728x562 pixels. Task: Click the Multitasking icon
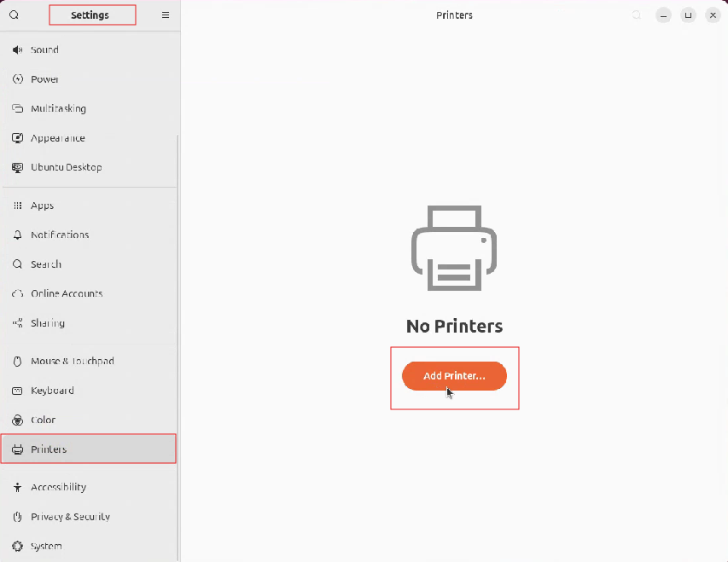pos(17,108)
